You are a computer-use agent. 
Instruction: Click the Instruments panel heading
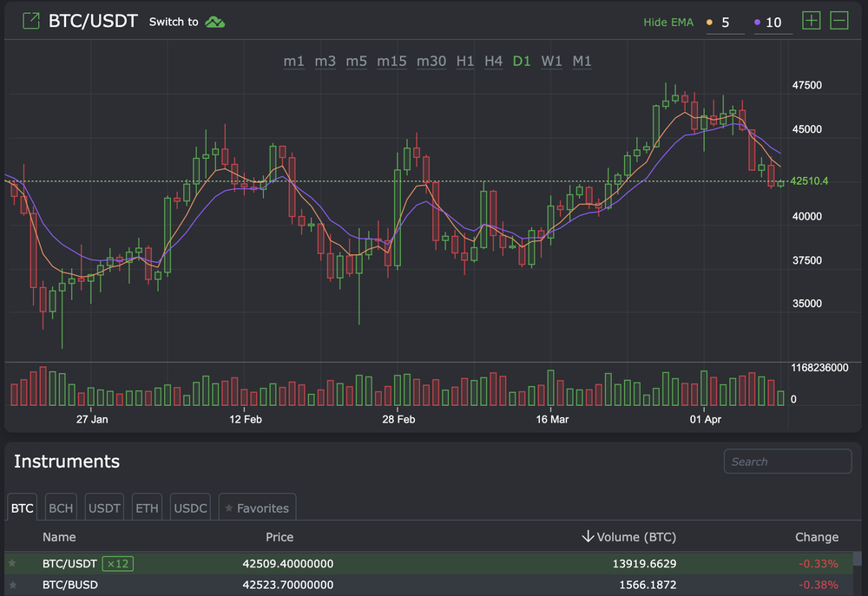(67, 461)
